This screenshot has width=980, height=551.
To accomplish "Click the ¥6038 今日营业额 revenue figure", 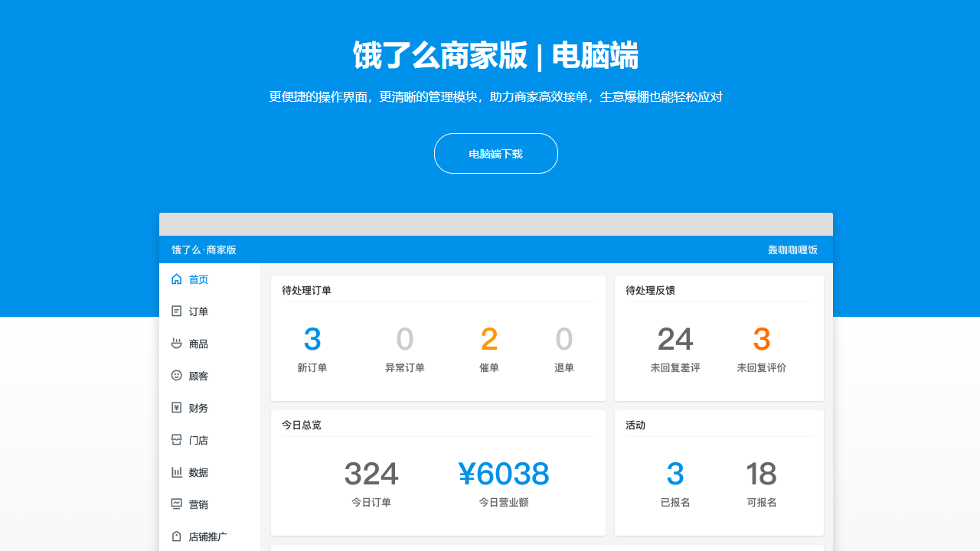I will click(504, 474).
